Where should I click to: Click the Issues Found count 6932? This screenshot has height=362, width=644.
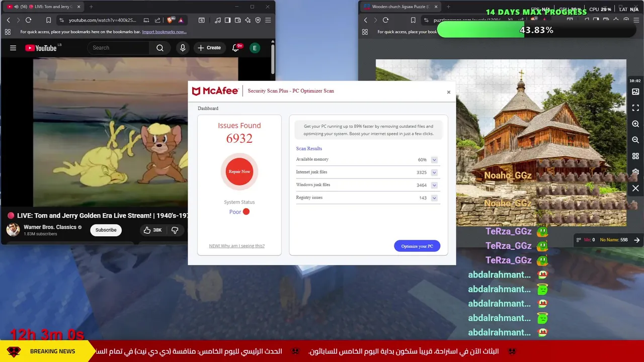239,139
